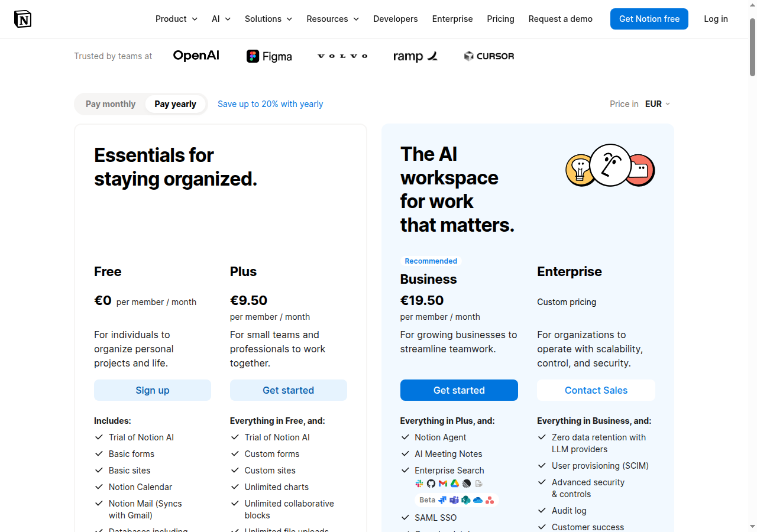Click the Basic forms feature

pos(131,454)
